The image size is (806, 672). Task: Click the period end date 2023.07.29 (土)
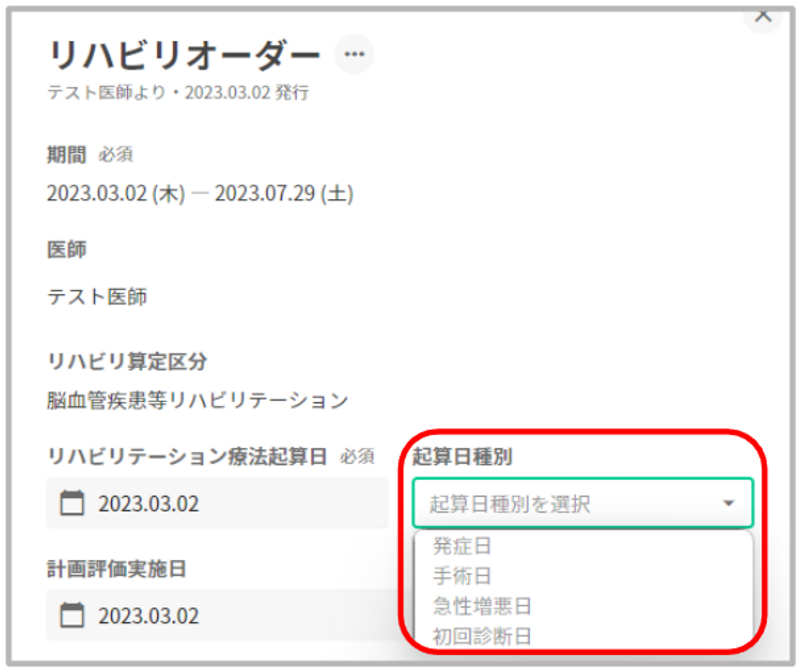[x=284, y=193]
